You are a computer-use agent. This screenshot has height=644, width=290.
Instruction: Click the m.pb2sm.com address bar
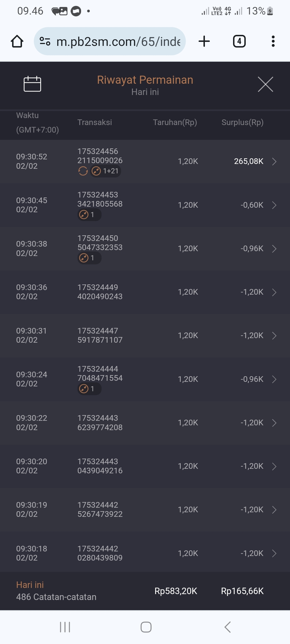tap(118, 42)
